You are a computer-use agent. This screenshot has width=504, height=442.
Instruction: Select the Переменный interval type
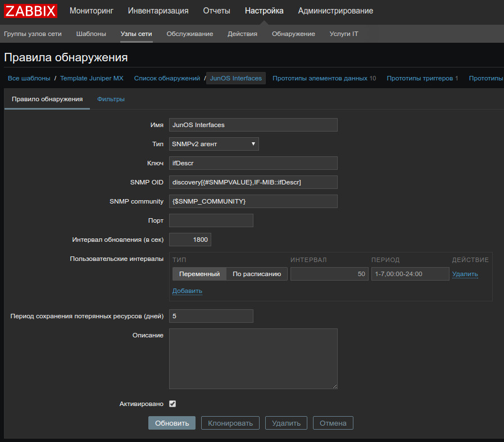point(199,274)
